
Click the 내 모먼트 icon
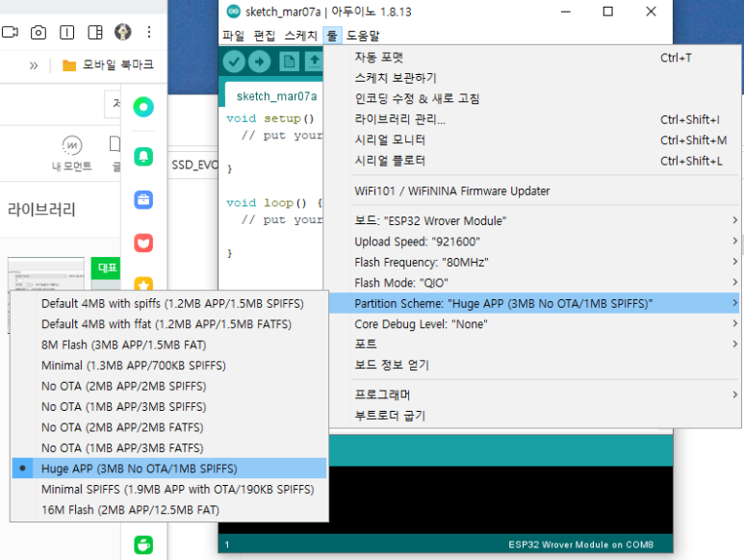pos(71,154)
